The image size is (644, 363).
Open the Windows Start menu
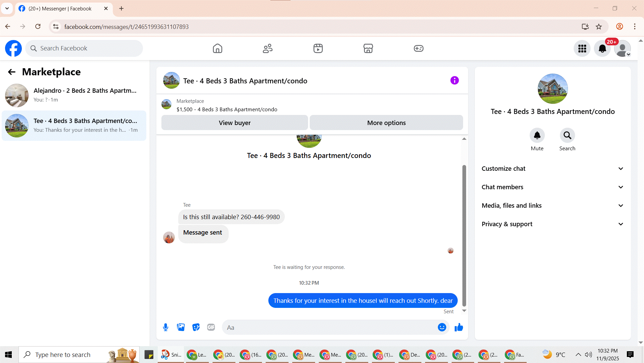coord(9,355)
